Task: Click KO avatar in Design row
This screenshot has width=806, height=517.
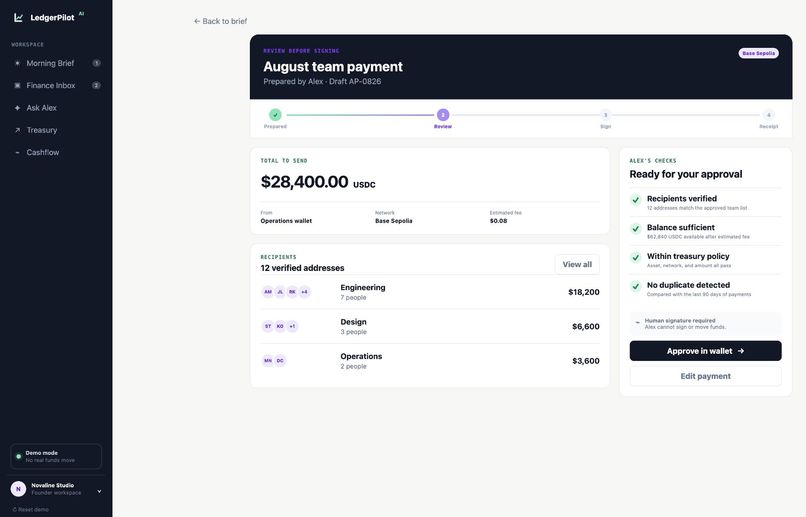Action: (x=280, y=326)
